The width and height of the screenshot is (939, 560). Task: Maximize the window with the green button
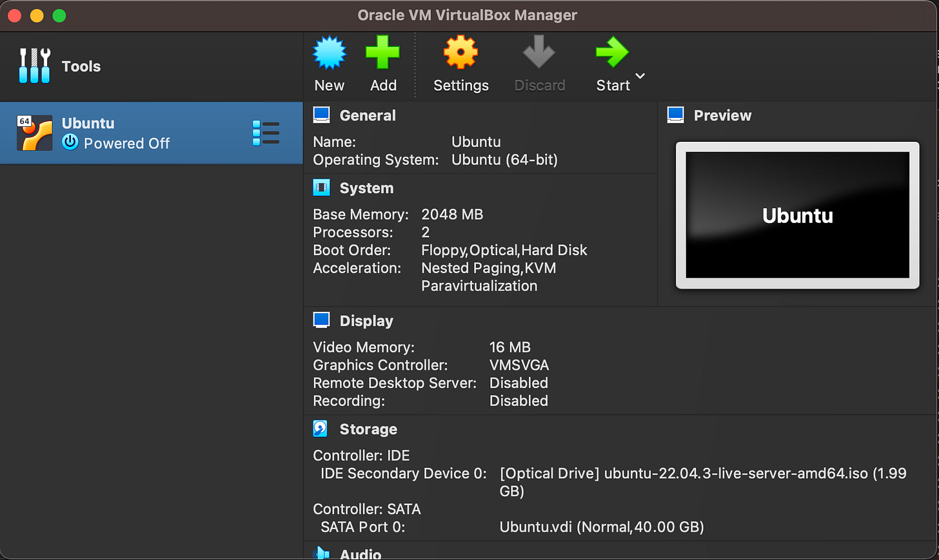(59, 15)
